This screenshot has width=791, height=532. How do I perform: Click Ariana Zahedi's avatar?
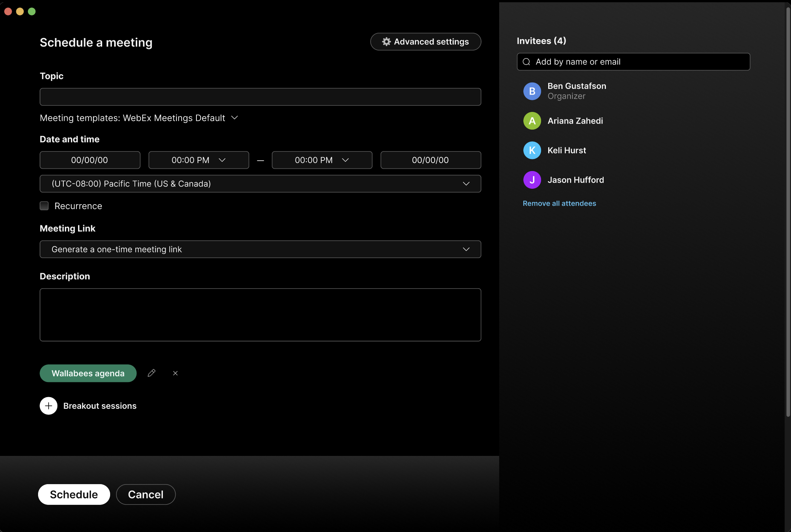[x=532, y=121]
